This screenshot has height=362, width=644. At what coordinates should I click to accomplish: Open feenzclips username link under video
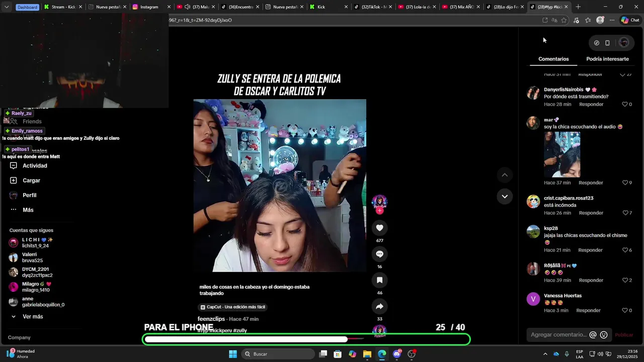click(x=211, y=319)
